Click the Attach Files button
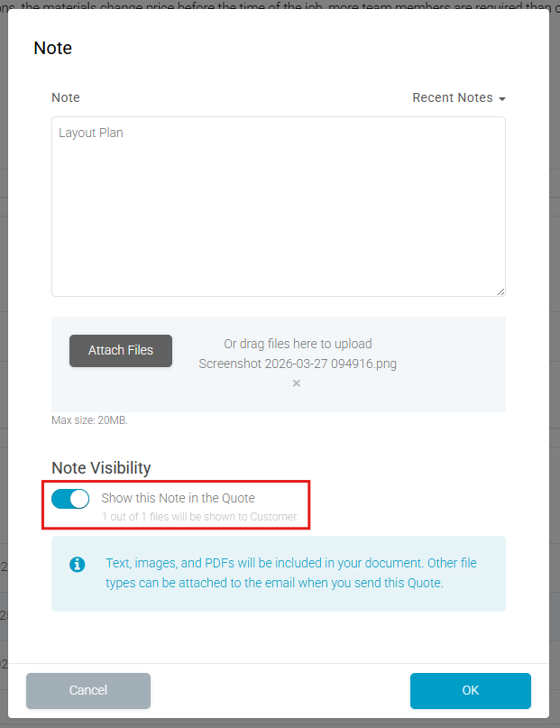Viewport: 560px width, 728px height. pyautogui.click(x=120, y=351)
